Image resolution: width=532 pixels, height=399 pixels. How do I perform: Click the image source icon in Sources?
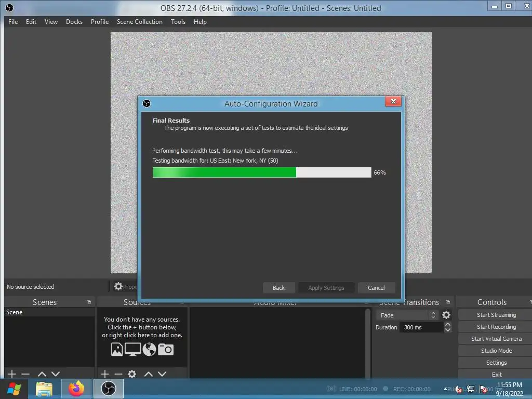point(117,349)
